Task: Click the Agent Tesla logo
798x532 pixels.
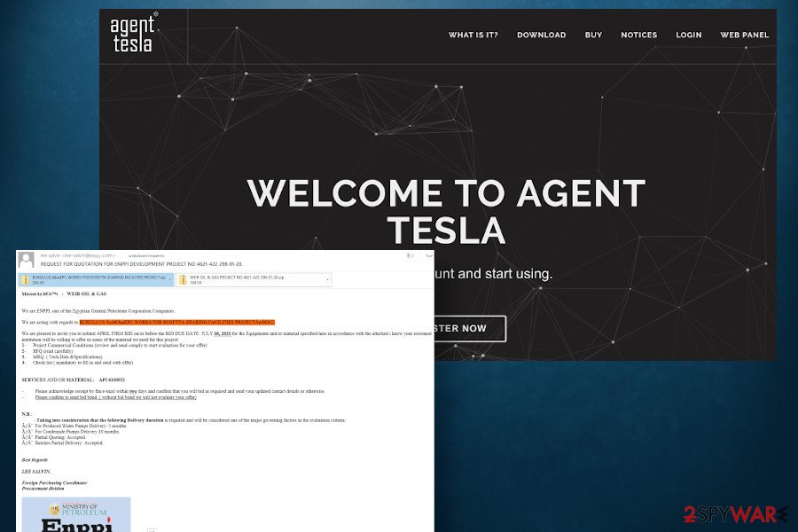Action: (x=133, y=33)
